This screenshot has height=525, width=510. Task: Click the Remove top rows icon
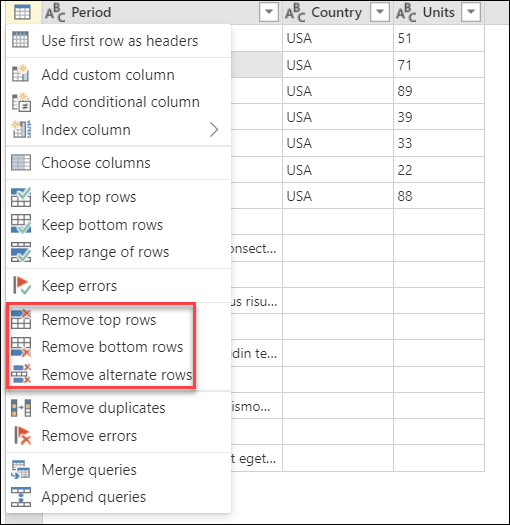tap(21, 319)
